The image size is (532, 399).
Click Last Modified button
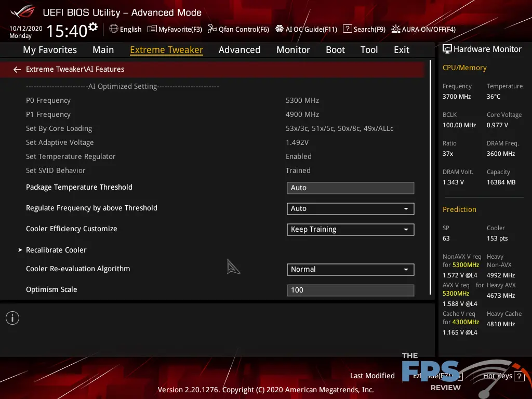pyautogui.click(x=372, y=376)
